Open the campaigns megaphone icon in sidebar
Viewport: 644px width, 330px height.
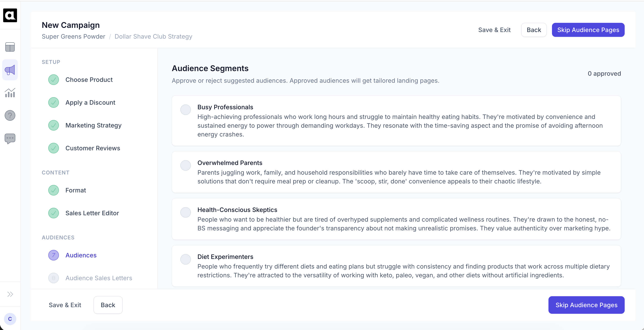point(10,70)
